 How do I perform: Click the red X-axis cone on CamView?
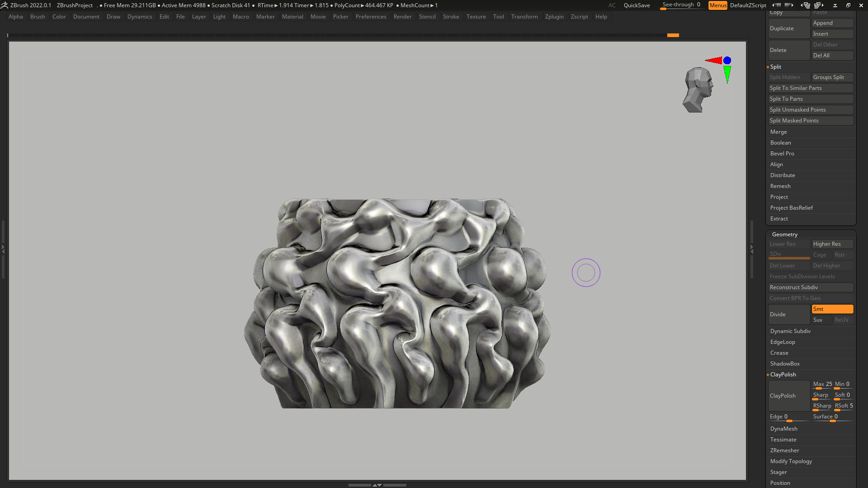(714, 60)
